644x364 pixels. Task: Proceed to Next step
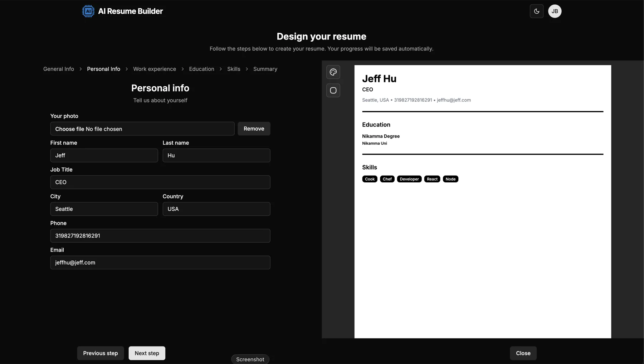[147, 353]
